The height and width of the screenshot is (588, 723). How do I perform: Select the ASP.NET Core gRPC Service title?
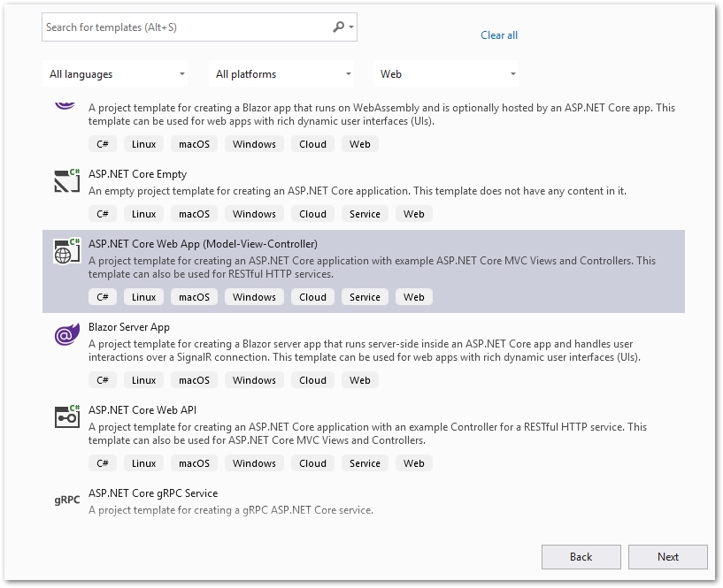pos(153,493)
